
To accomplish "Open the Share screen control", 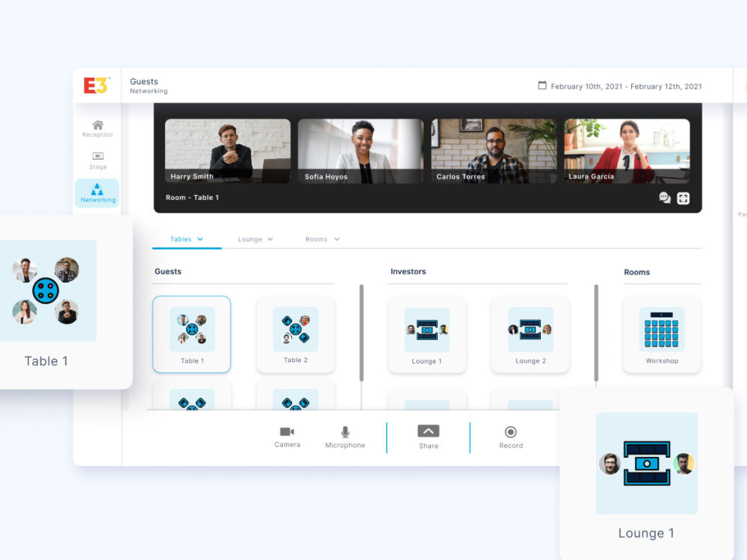I will pos(428,437).
